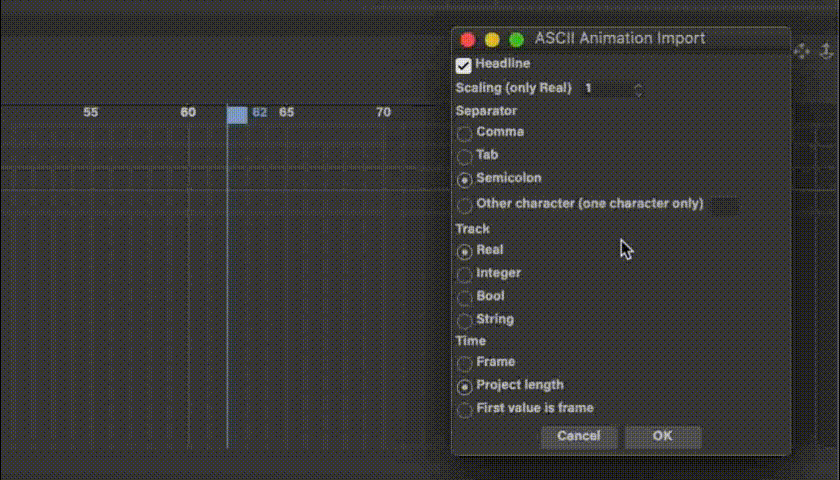Close the ASCII Animation Import window
Image resolution: width=840 pixels, height=480 pixels.
(x=468, y=40)
